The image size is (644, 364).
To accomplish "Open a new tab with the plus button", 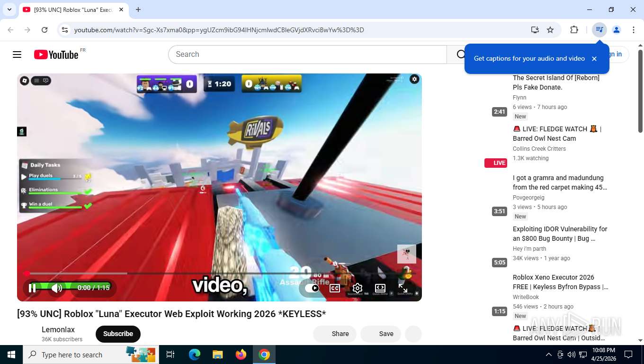I will tap(138, 9).
